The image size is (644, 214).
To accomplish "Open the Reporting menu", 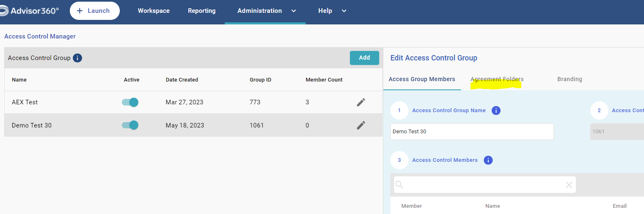I will coord(202,11).
